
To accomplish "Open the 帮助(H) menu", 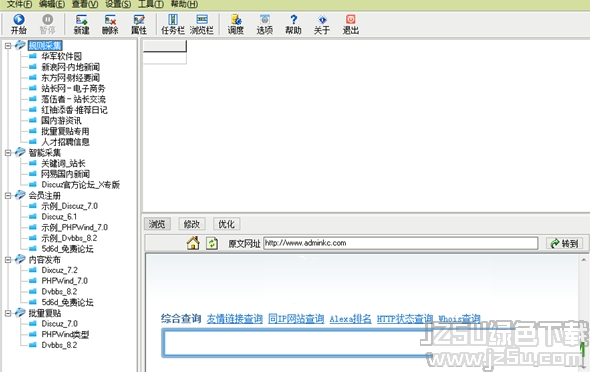I will coord(184,4).
